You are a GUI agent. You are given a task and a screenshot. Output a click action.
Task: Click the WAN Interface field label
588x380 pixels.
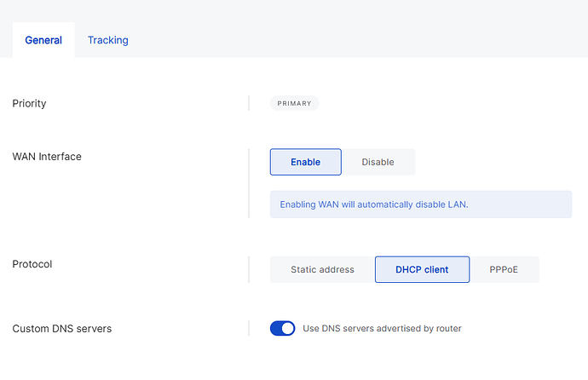pos(47,156)
